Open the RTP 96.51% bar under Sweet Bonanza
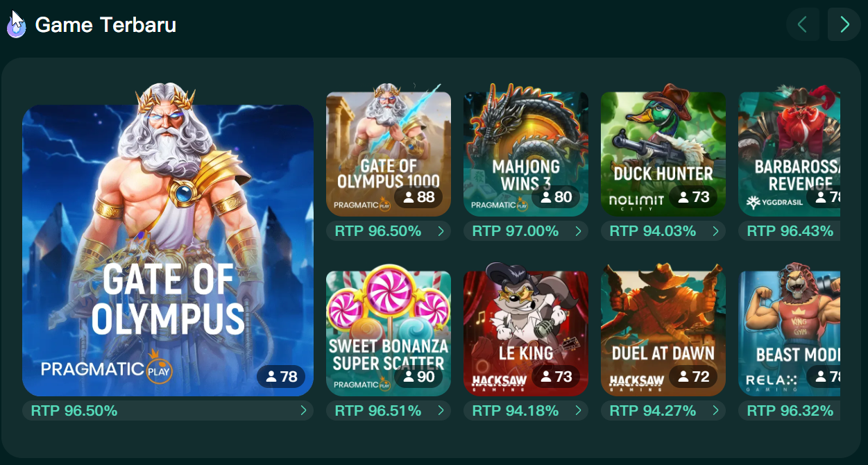Screen dimensions: 868x465 tap(389, 411)
